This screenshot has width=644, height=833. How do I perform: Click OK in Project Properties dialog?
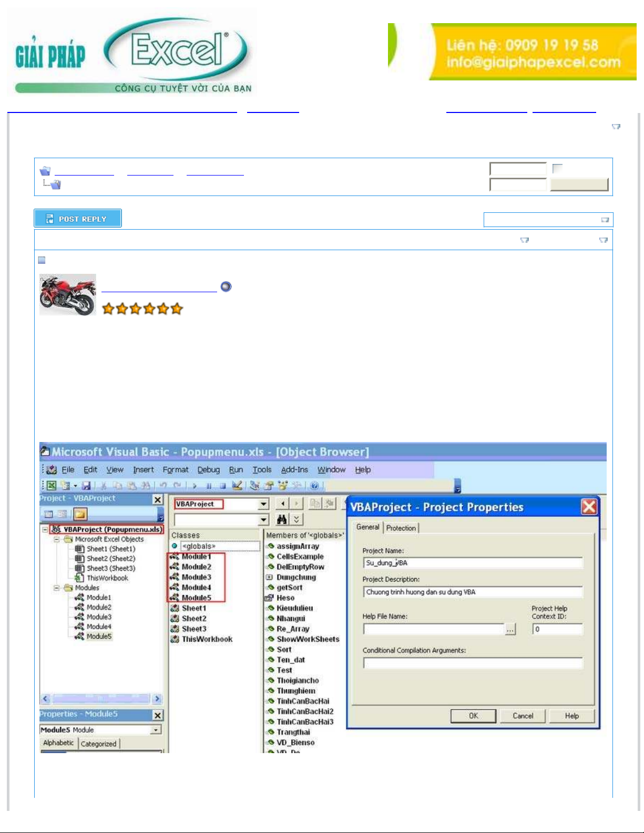[x=473, y=716]
